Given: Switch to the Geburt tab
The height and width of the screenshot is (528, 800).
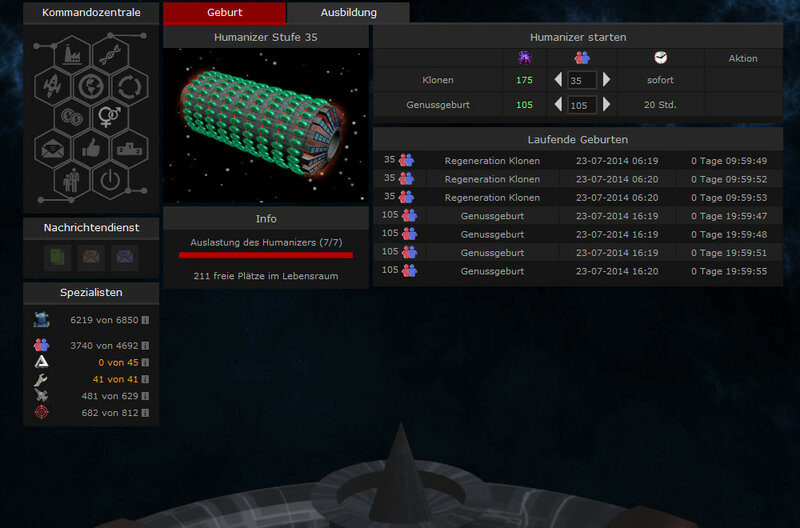Looking at the screenshot, I should [x=224, y=13].
